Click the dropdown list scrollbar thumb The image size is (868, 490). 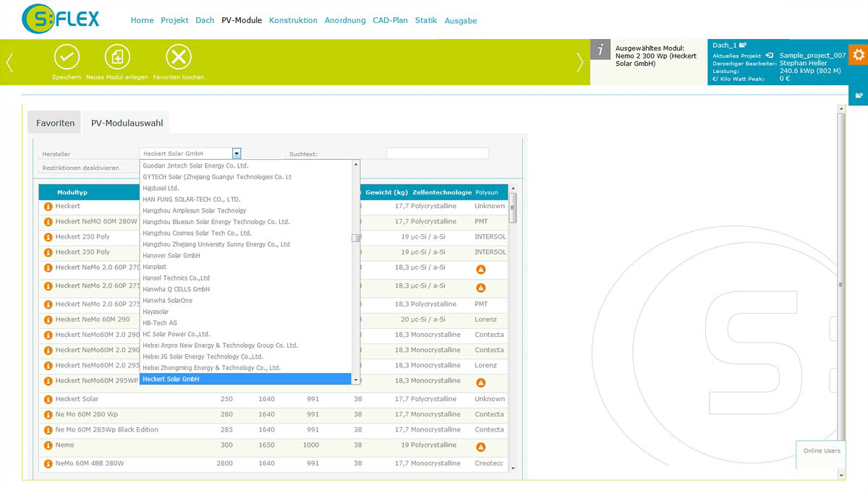[x=356, y=238]
